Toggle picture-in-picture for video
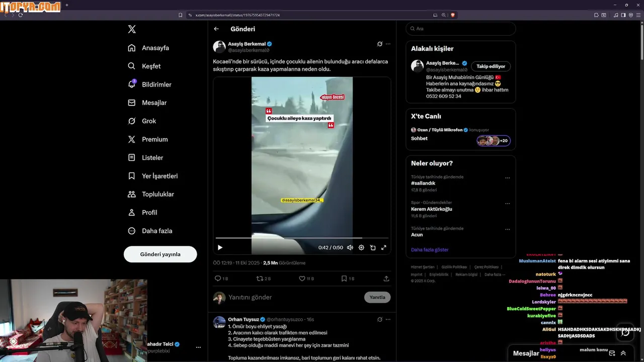The image size is (644, 362). tap(373, 247)
